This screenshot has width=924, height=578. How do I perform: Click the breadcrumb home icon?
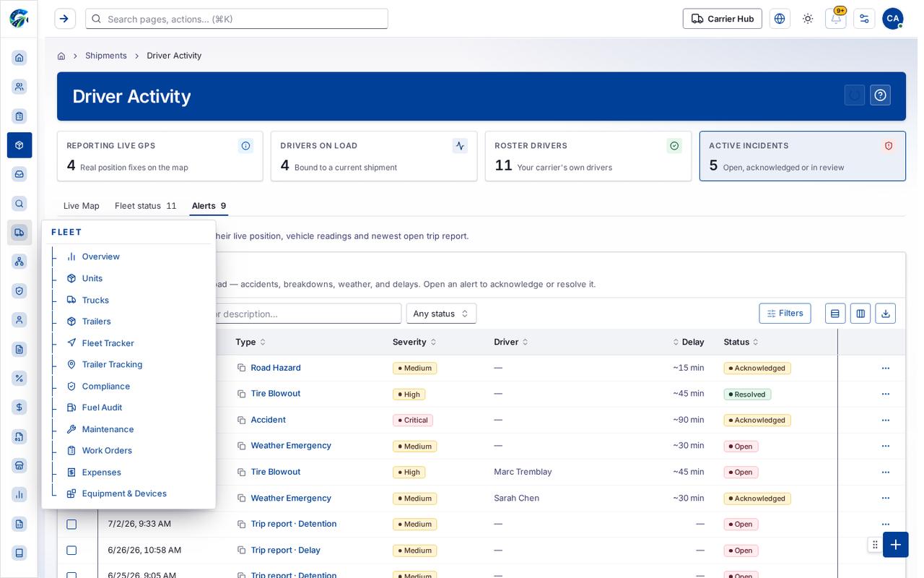[61, 56]
